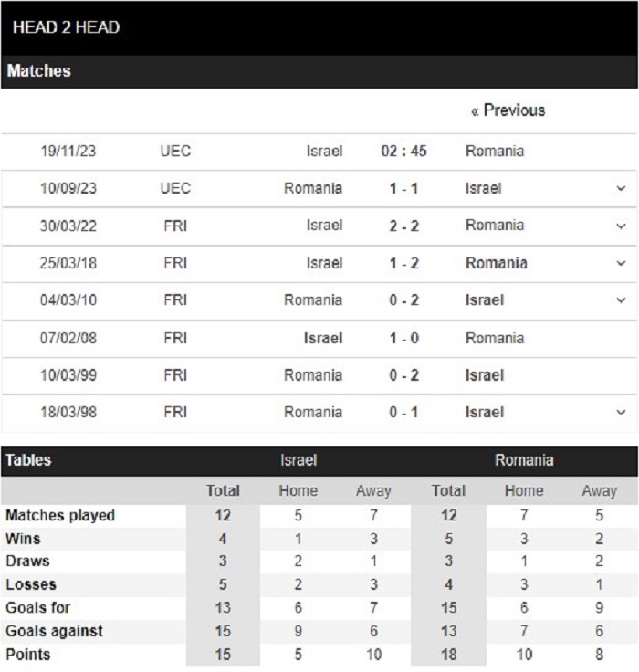Open Romania as the 25/03/18 winner
This screenshot has height=672, width=639.
pos(497,263)
